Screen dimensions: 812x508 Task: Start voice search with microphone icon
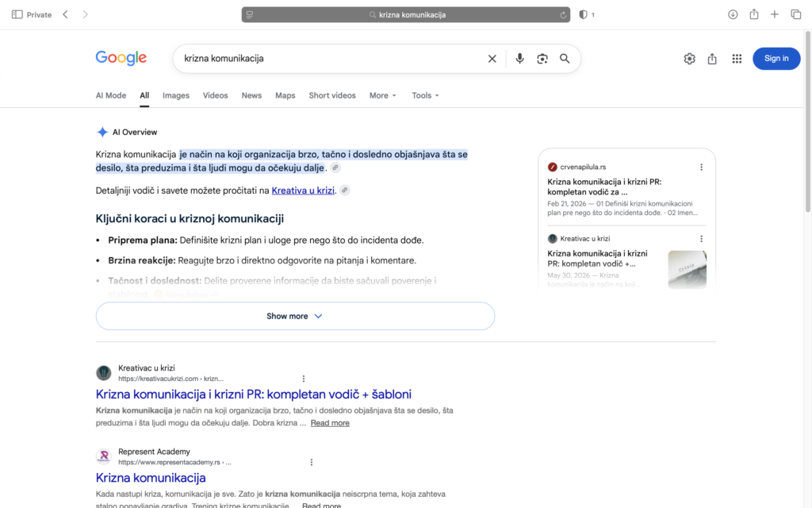(x=519, y=59)
